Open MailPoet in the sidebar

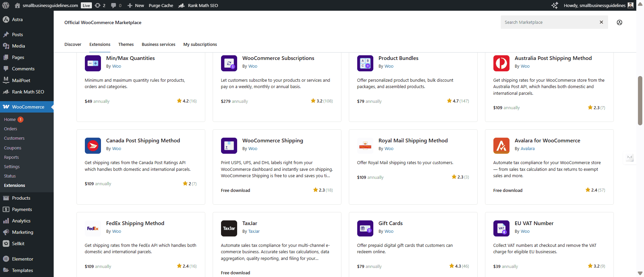27,80
